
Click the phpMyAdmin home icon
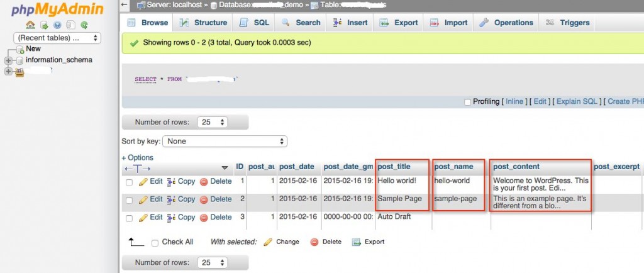30,25
